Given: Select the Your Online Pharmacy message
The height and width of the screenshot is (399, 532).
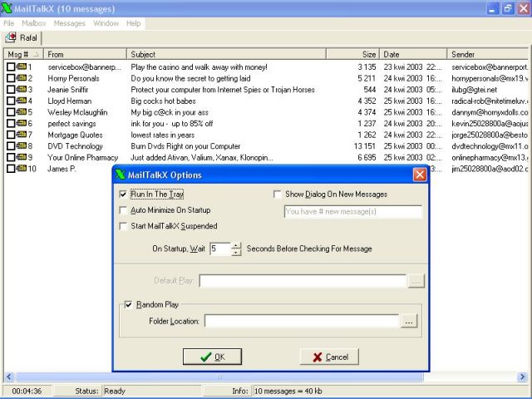Looking at the screenshot, I should tap(83, 157).
